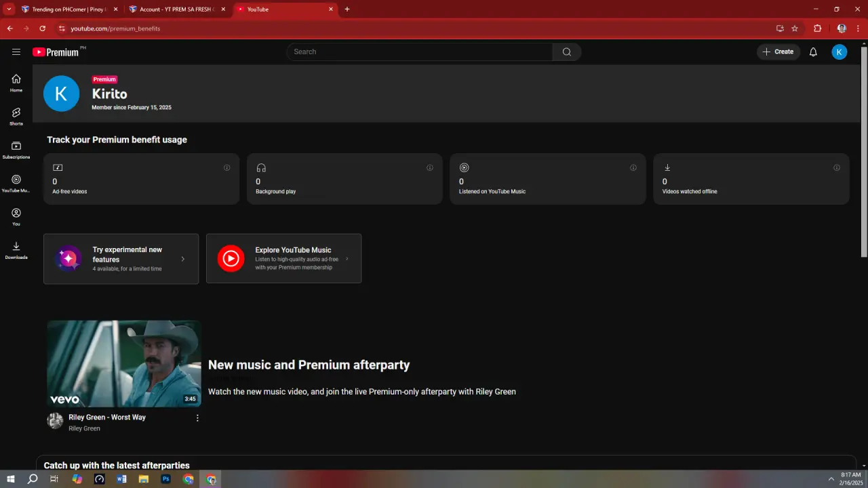Show info for Listened on YouTube Music
Viewport: 868px width, 488px height.
click(633, 167)
